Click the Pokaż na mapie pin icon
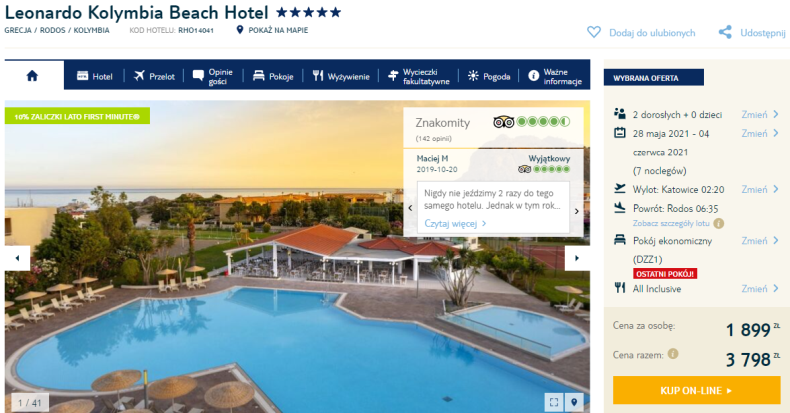The width and height of the screenshot is (790, 413). (240, 30)
